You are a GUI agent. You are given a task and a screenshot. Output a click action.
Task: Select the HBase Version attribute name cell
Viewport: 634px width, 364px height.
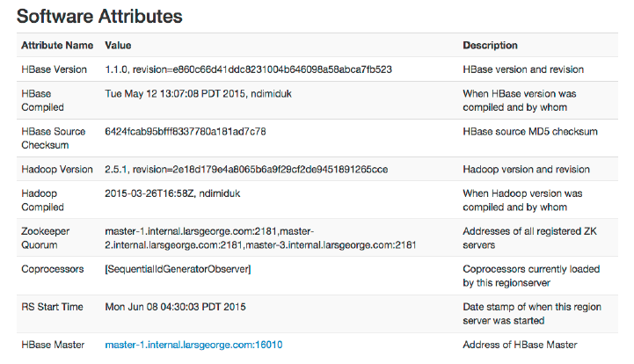coord(55,69)
